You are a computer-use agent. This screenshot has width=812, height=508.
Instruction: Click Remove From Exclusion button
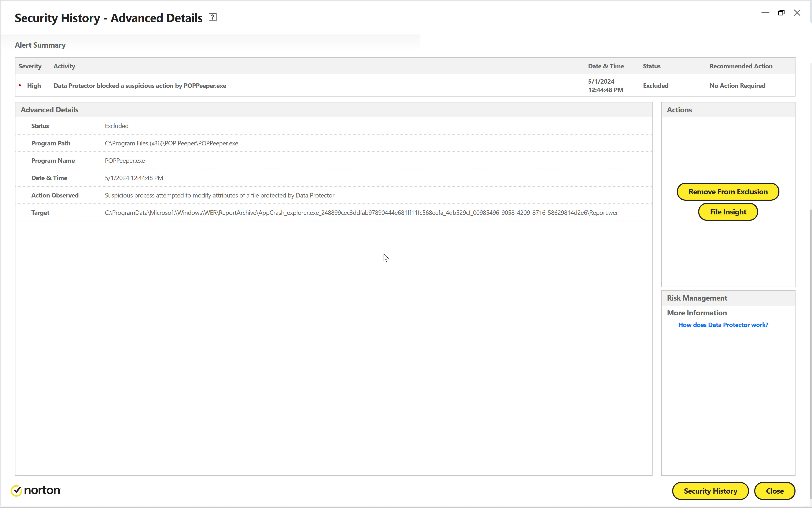pos(728,192)
